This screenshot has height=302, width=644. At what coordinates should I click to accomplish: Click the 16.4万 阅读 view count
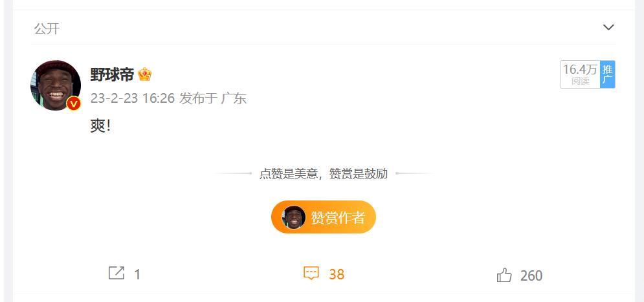pyautogui.click(x=580, y=74)
